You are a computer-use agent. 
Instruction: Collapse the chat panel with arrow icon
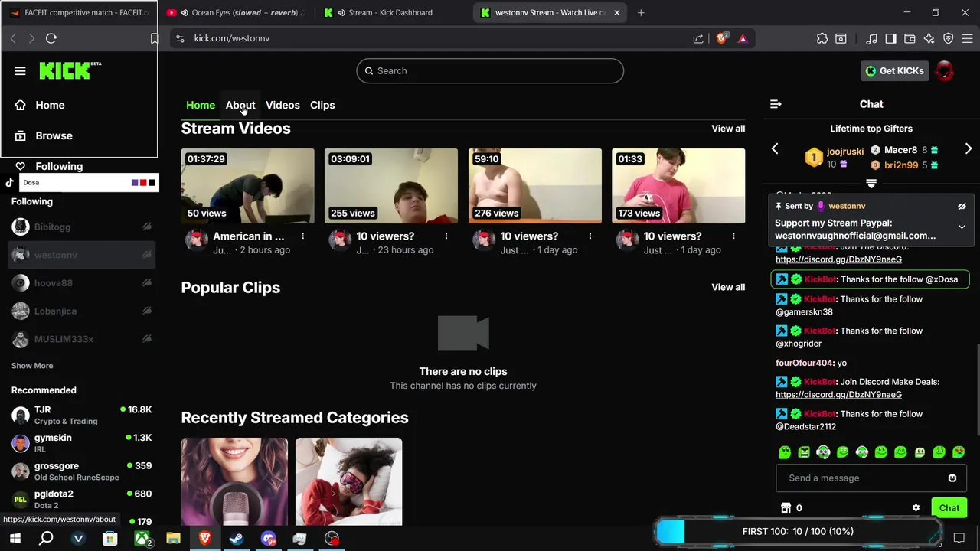point(776,104)
